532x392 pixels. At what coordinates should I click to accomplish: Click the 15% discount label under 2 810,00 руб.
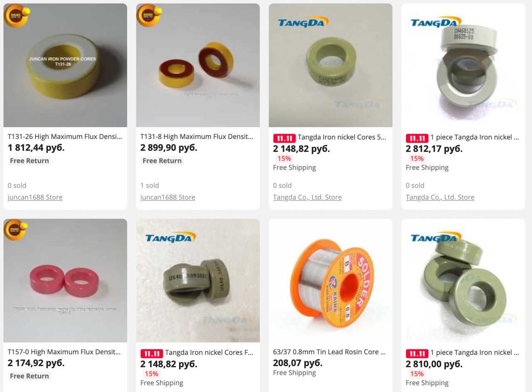(417, 374)
